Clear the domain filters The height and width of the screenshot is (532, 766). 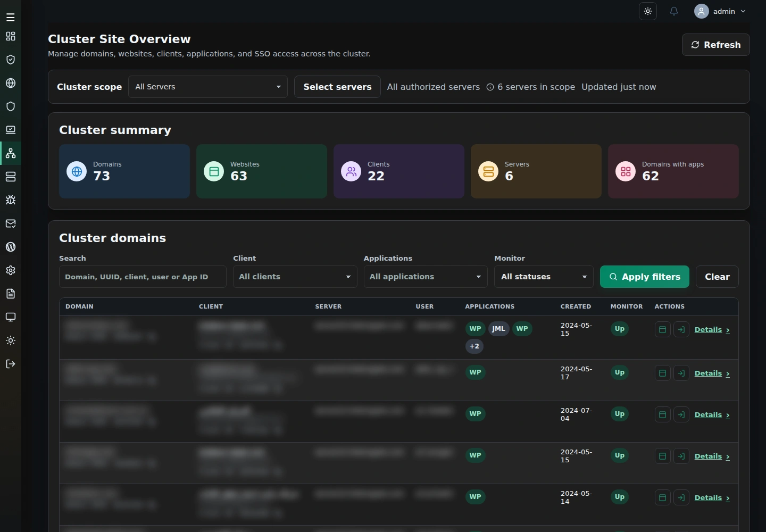[x=717, y=277]
